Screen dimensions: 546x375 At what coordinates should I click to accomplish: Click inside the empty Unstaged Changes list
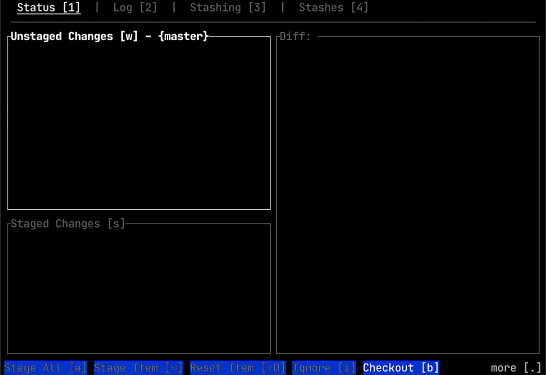coord(139,125)
